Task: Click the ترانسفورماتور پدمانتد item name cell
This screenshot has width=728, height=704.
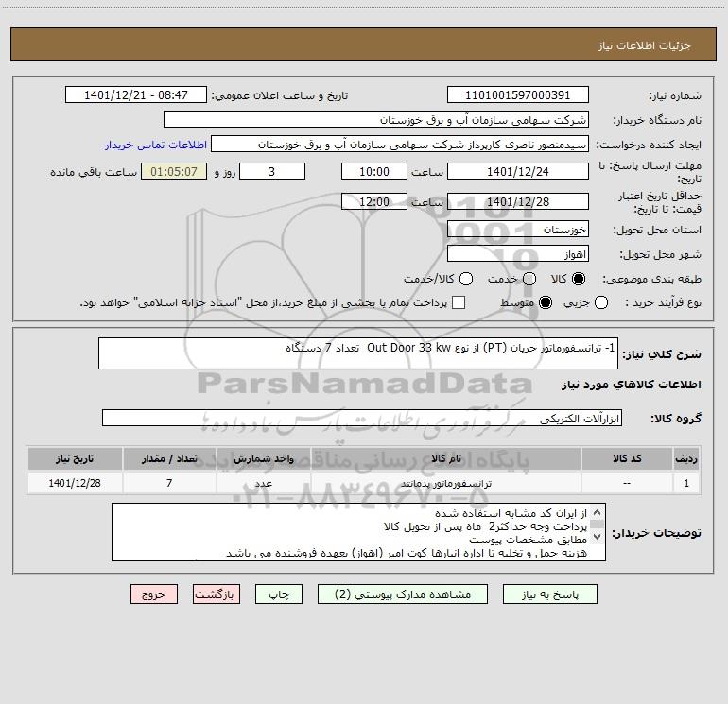Action: (x=445, y=483)
